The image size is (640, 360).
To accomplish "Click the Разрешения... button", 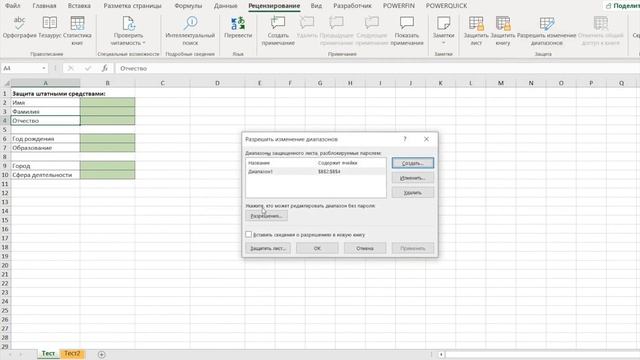I will [x=267, y=216].
